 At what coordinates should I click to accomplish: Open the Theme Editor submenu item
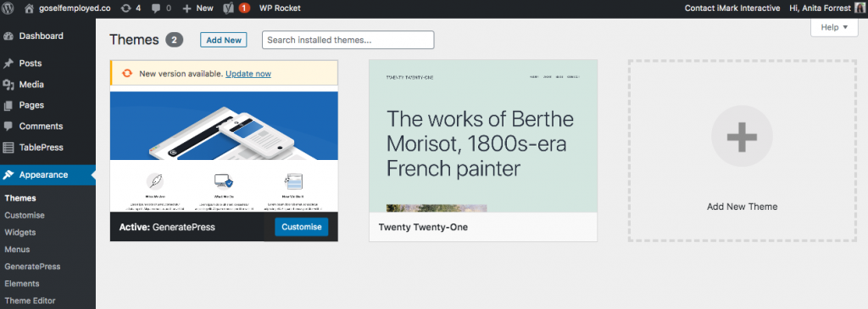pos(30,301)
